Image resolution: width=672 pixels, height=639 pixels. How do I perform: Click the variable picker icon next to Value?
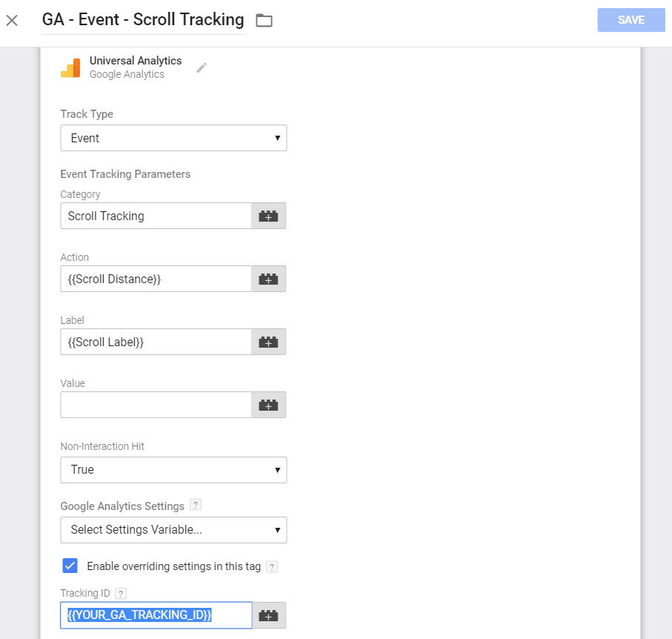[268, 405]
